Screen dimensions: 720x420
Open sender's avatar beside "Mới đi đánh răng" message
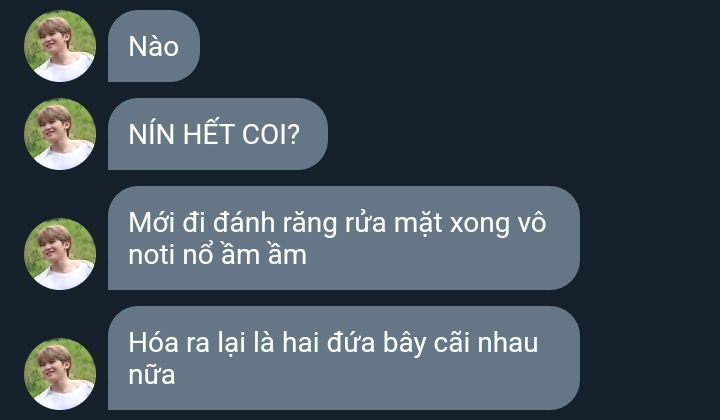[60, 254]
